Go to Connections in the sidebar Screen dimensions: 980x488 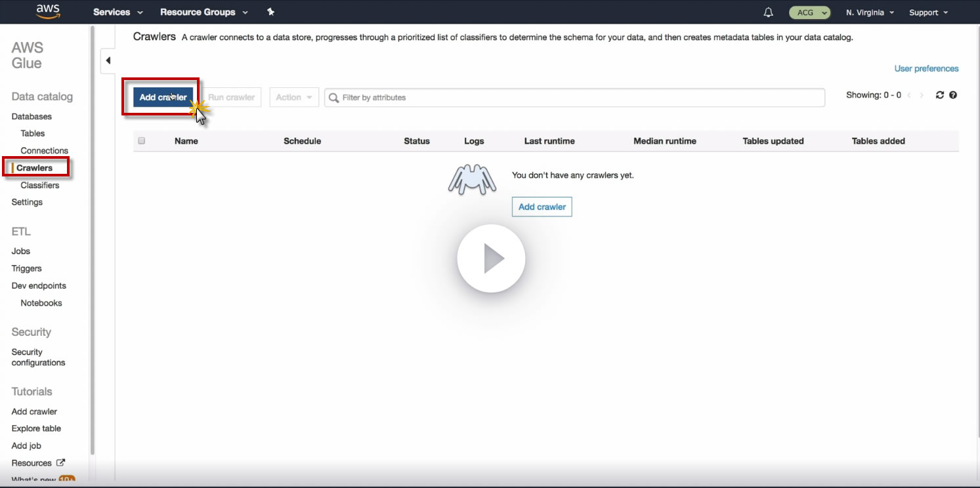tap(45, 151)
